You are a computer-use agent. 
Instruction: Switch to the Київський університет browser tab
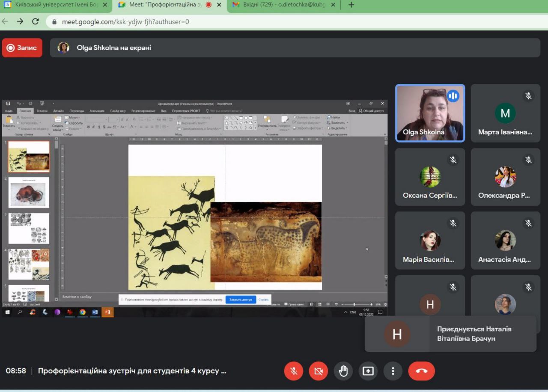click(x=54, y=5)
